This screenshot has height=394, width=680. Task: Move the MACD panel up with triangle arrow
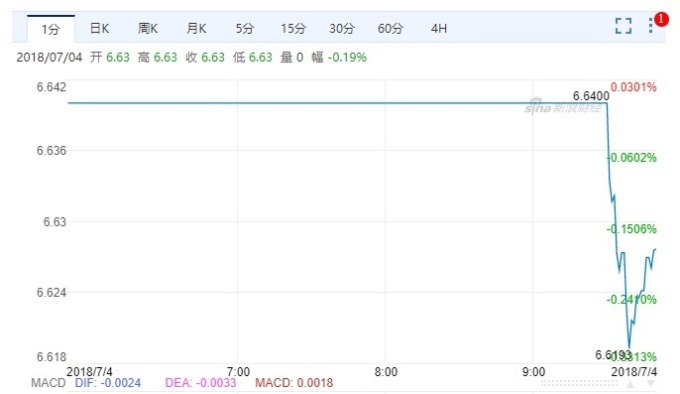pyautogui.click(x=630, y=384)
